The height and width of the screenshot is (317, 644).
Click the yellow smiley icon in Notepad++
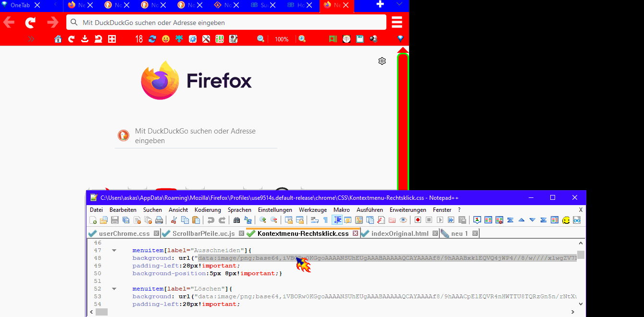click(x=566, y=220)
